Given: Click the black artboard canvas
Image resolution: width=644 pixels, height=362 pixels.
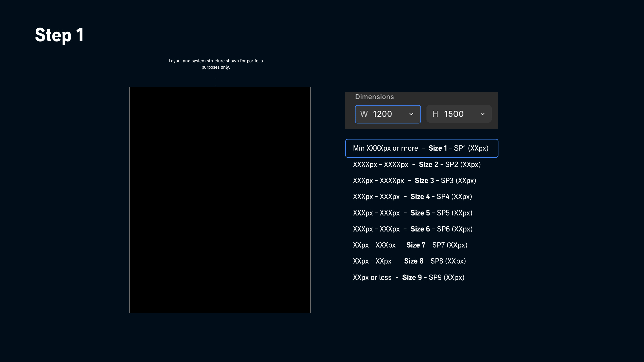Looking at the screenshot, I should 220,200.
